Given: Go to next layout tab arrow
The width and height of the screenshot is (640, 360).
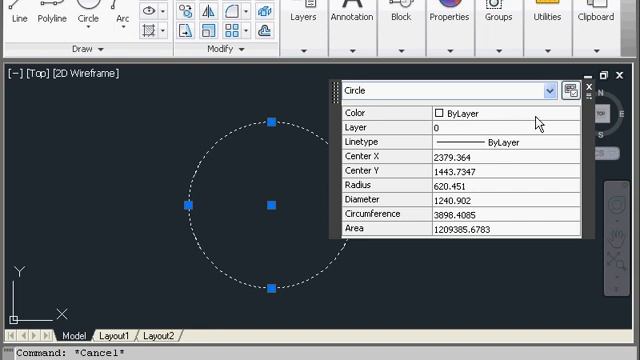Looking at the screenshot, I should coord(34,336).
